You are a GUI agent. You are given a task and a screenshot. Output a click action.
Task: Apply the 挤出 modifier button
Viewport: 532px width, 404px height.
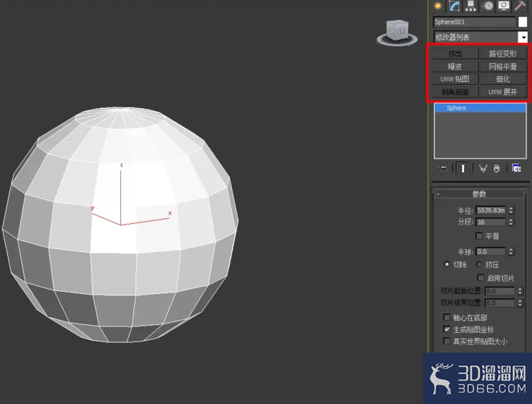point(455,54)
